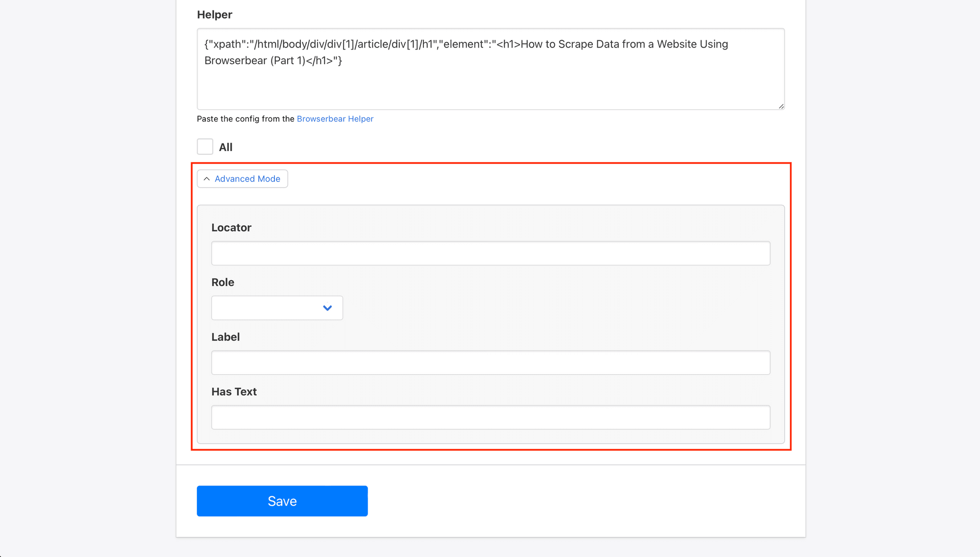Focus the Label input field
The width and height of the screenshot is (980, 557).
coord(490,363)
